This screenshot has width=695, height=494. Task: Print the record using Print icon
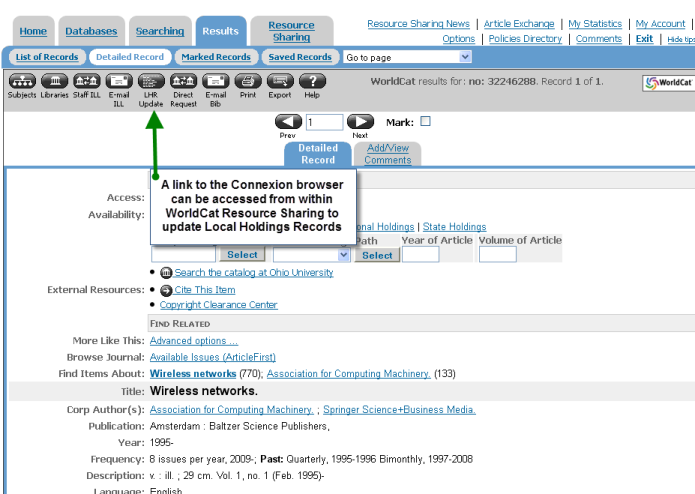(x=248, y=82)
